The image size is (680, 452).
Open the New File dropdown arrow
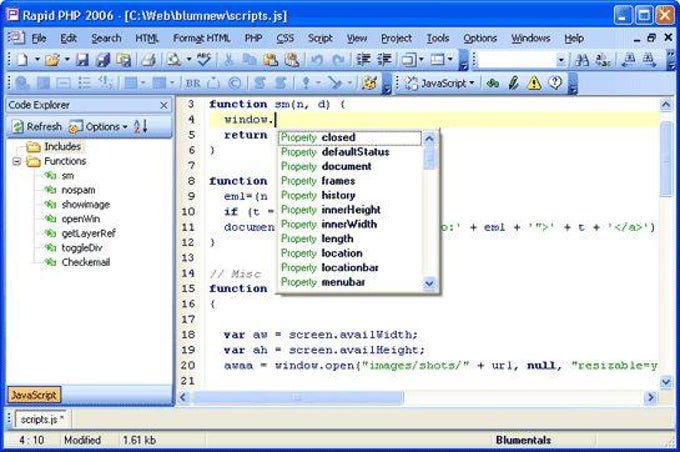click(37, 59)
